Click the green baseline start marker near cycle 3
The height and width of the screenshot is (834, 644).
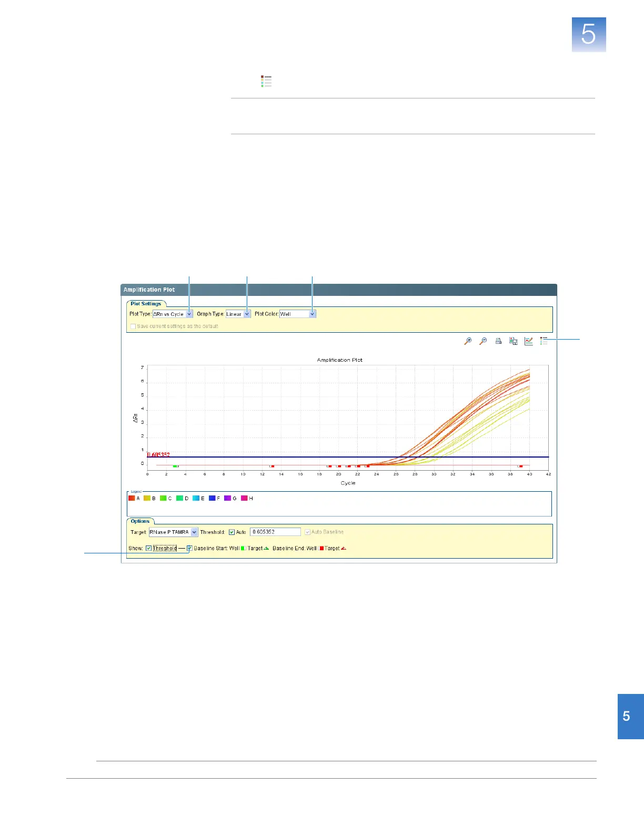click(x=176, y=466)
